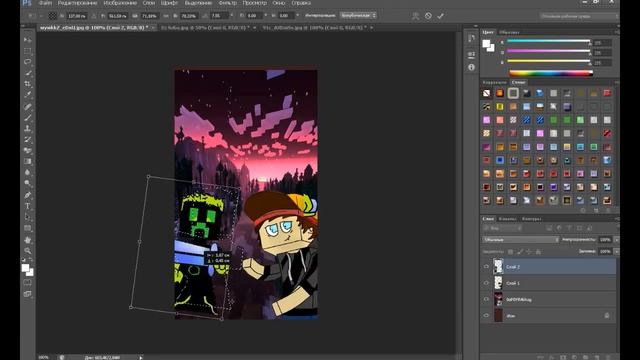Open the Изображение menu
The height and width of the screenshot is (360, 640).
(x=120, y=3)
